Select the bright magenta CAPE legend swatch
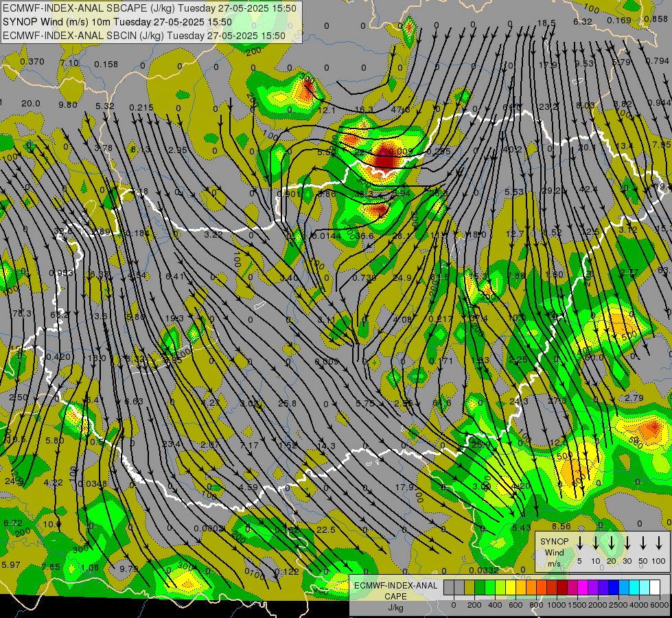The height and width of the screenshot is (618, 672). (x=583, y=587)
